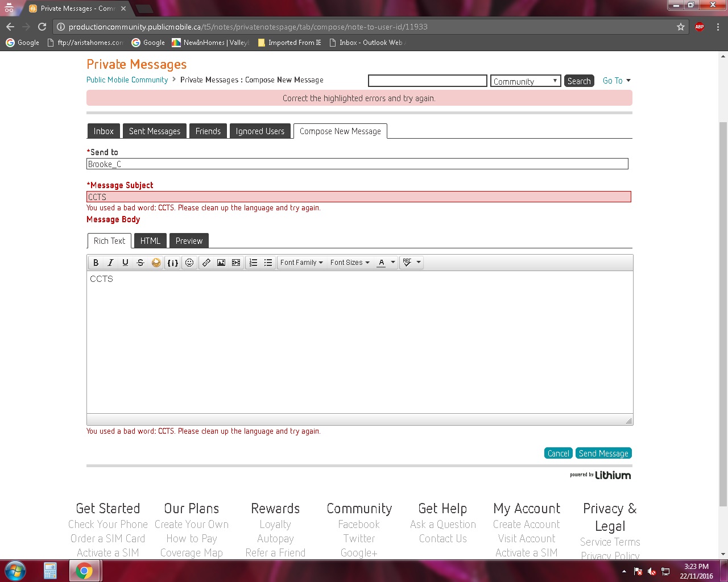Image resolution: width=728 pixels, height=582 pixels.
Task: Start a bulleted list
Action: [x=268, y=263]
